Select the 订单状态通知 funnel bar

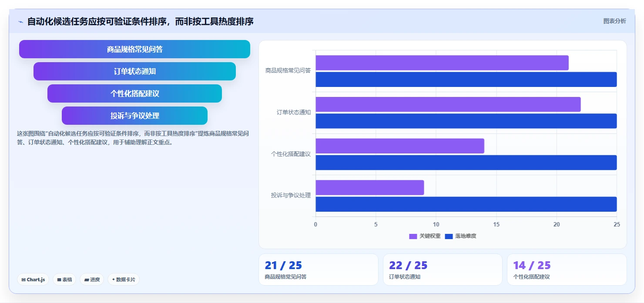(134, 71)
